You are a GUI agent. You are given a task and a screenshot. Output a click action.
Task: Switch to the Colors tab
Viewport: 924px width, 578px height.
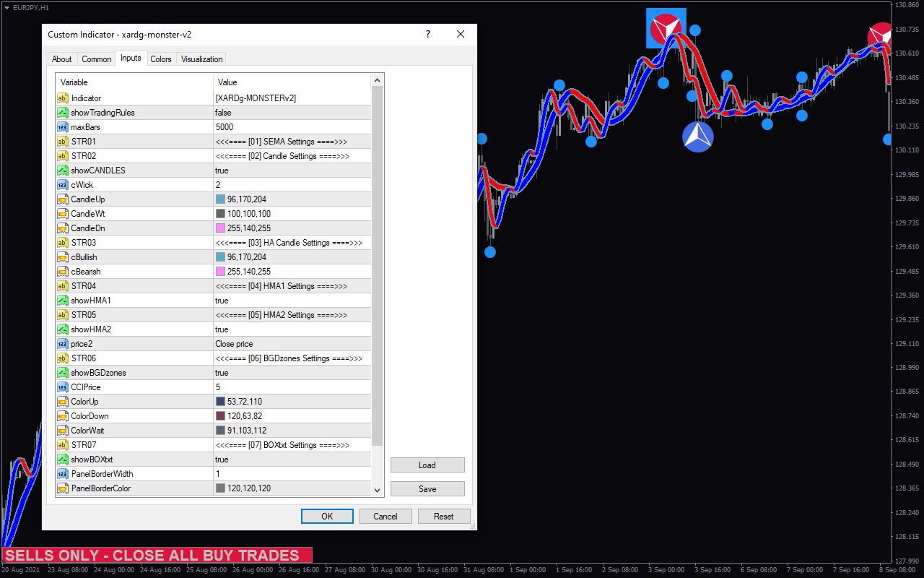coord(161,59)
